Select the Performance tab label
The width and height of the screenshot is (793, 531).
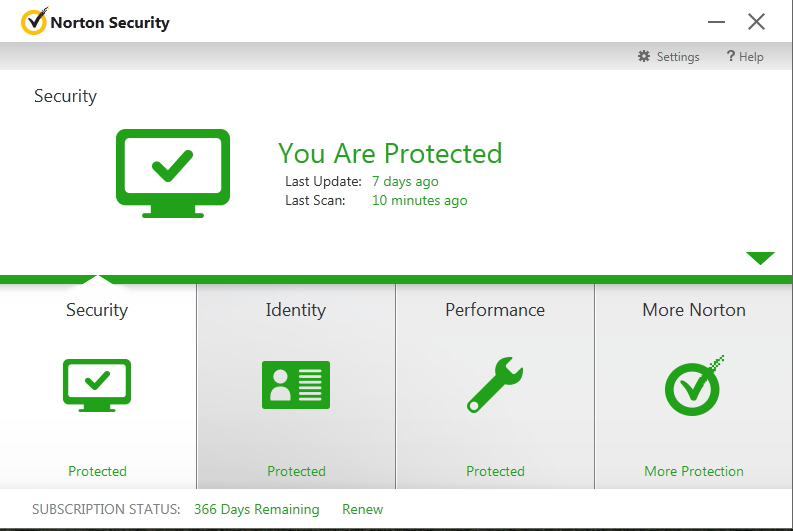click(495, 310)
